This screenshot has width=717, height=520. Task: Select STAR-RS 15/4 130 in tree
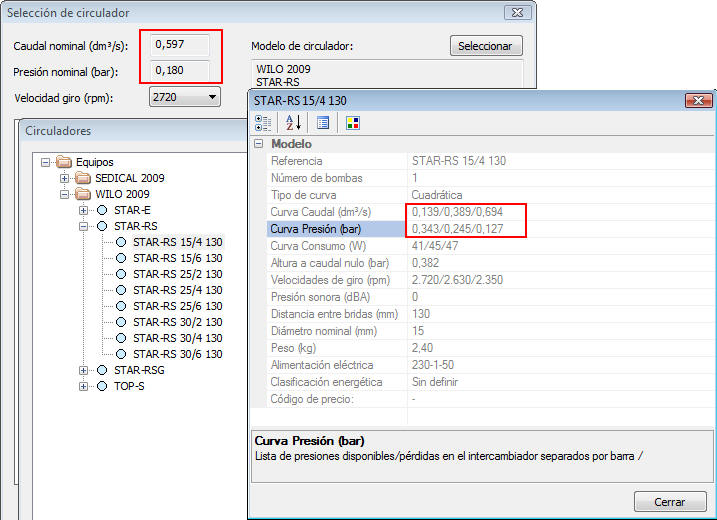tap(177, 242)
